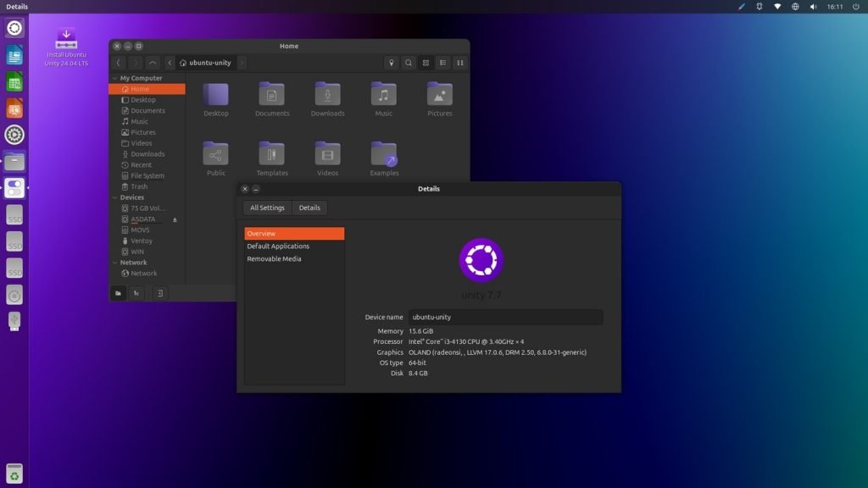Navigate back using the back arrow
The image size is (868, 488).
pyautogui.click(x=118, y=62)
